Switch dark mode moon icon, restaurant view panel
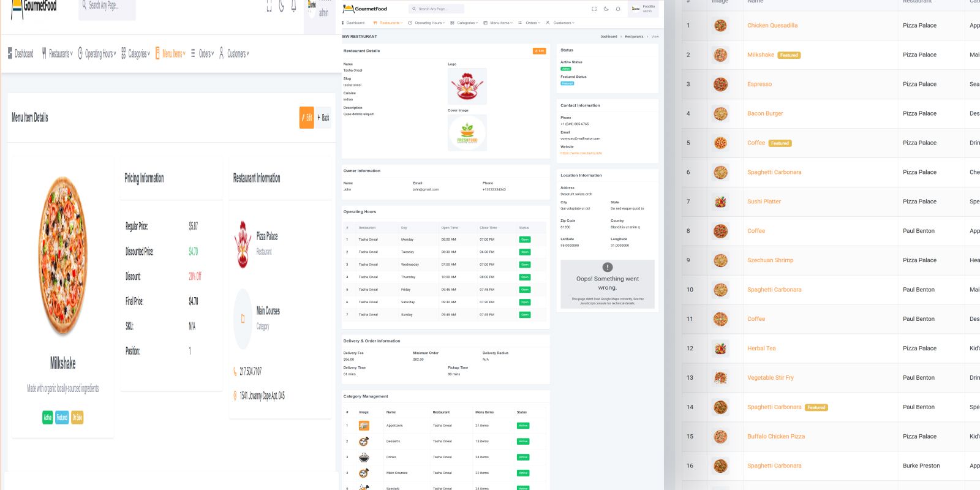Viewport: 980px width, 490px height. tap(606, 9)
